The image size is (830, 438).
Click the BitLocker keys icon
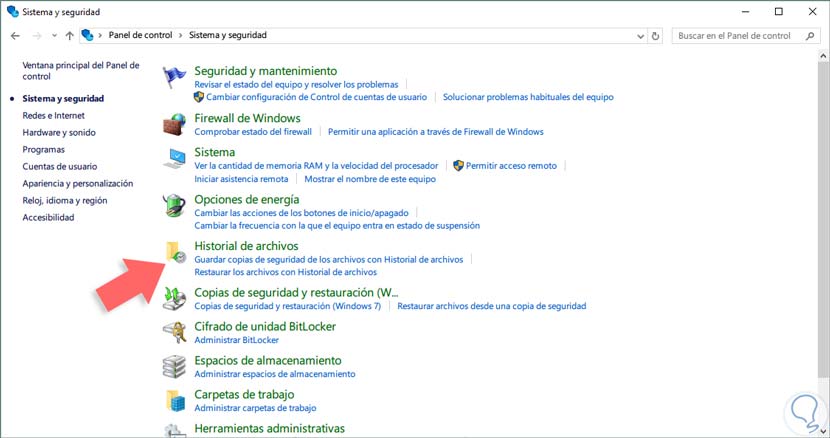point(174,333)
